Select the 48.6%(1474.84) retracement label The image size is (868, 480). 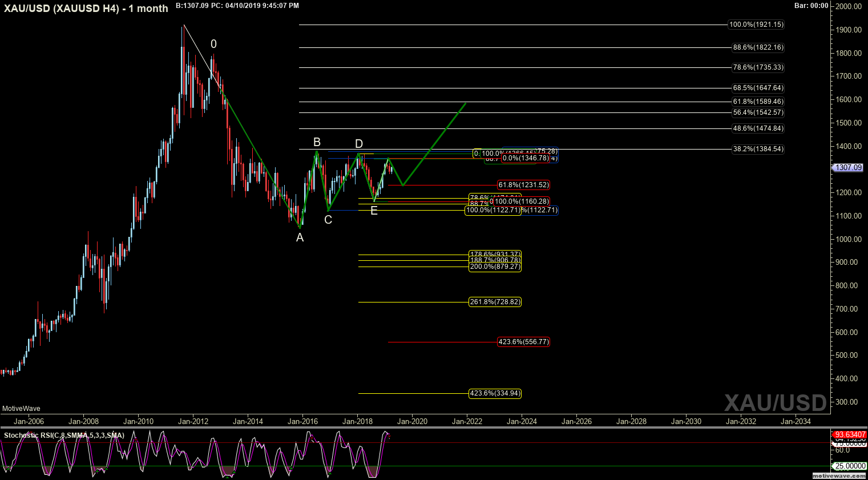pos(758,128)
